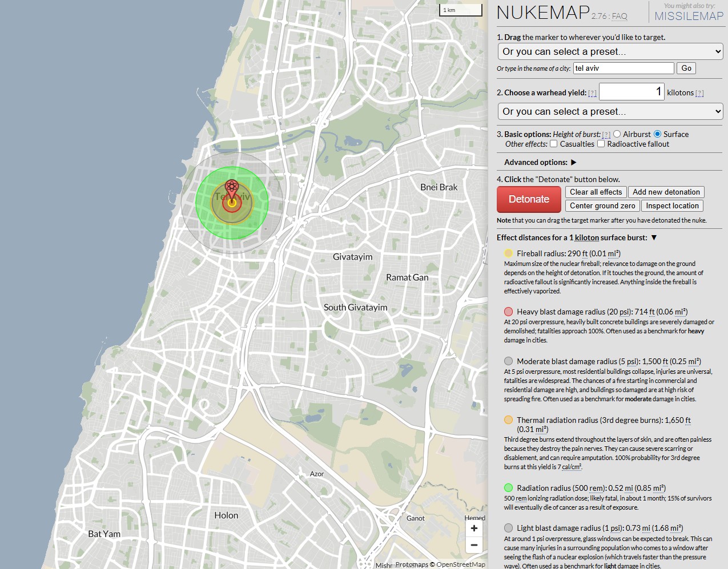Enable the Casualties checkbox
This screenshot has width=728, height=569.
(554, 144)
